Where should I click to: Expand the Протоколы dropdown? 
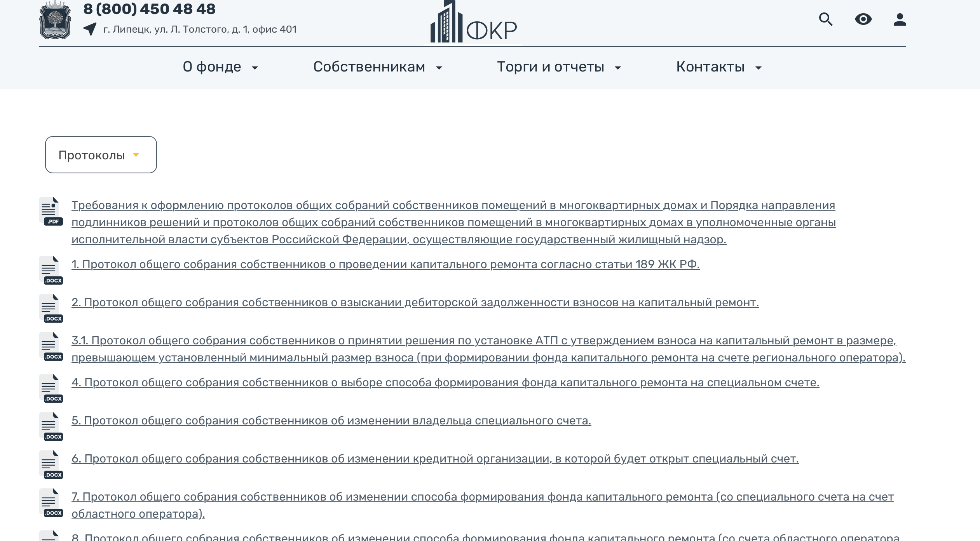click(x=101, y=155)
